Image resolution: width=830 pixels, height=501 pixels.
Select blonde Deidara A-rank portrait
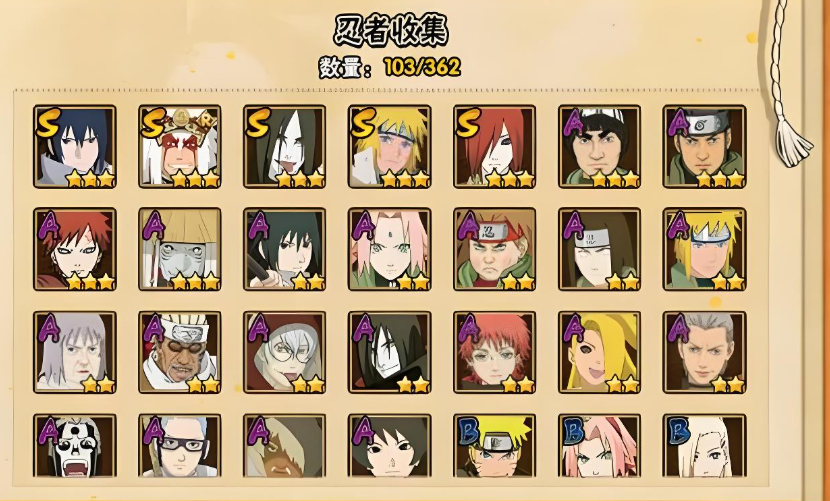coord(599,352)
